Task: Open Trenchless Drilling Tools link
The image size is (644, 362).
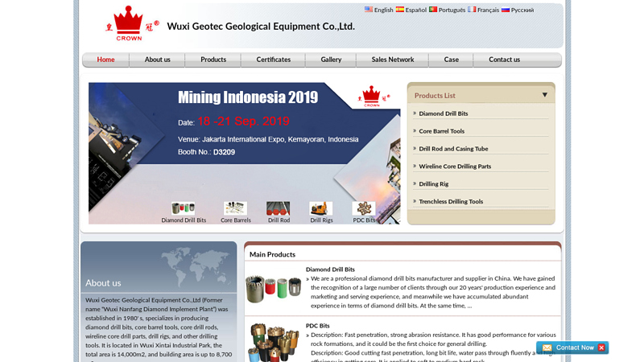Action: [451, 202]
